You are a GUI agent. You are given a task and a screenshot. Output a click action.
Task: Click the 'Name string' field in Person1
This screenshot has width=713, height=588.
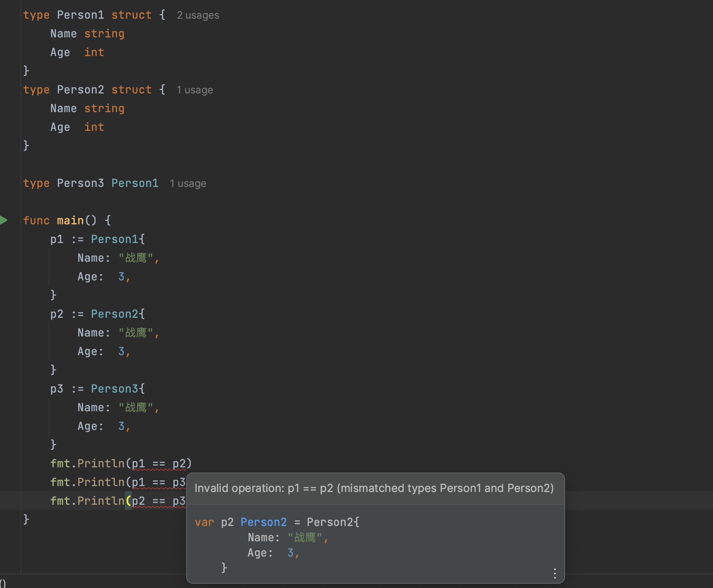[88, 34]
